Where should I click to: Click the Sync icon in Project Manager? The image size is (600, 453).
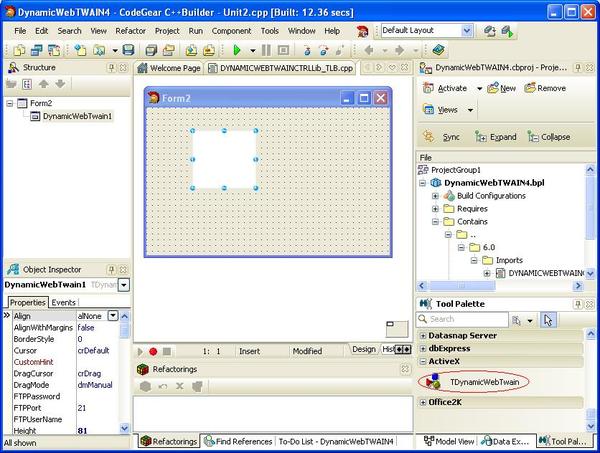pyautogui.click(x=442, y=137)
